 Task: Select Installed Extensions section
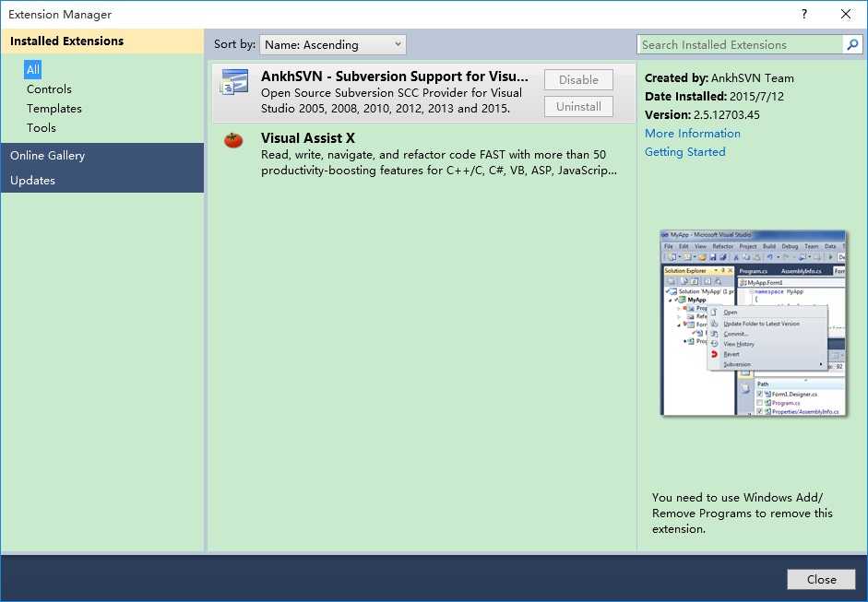point(102,41)
